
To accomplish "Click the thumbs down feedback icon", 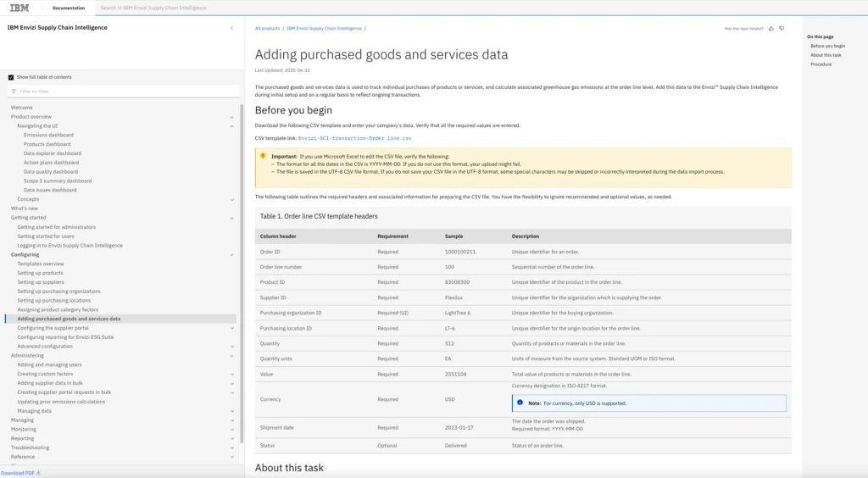I will [782, 28].
